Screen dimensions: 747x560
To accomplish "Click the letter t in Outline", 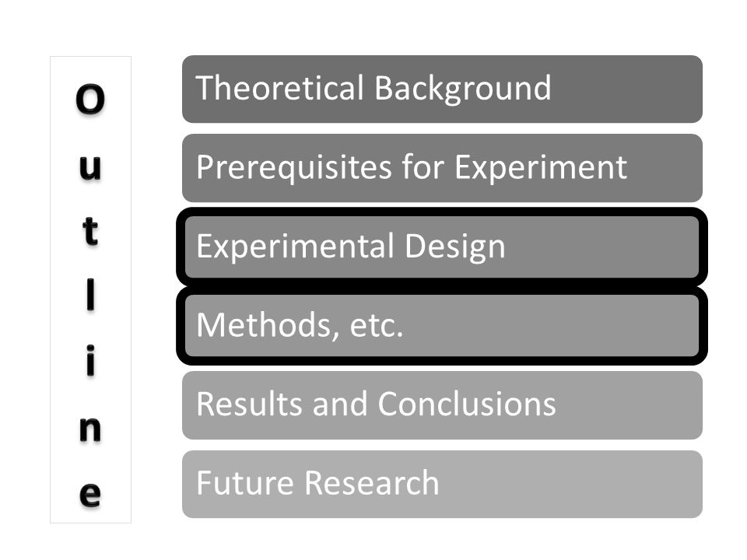I will click(90, 231).
